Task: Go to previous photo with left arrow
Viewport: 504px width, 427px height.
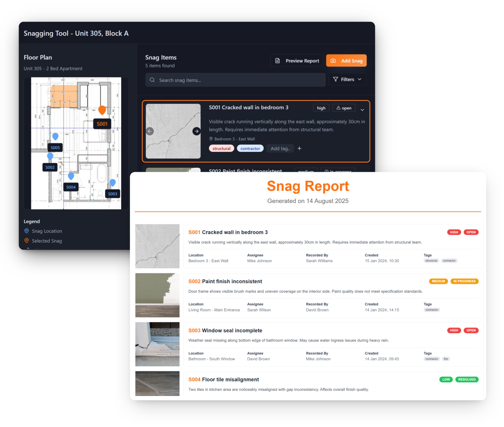Action: point(150,131)
